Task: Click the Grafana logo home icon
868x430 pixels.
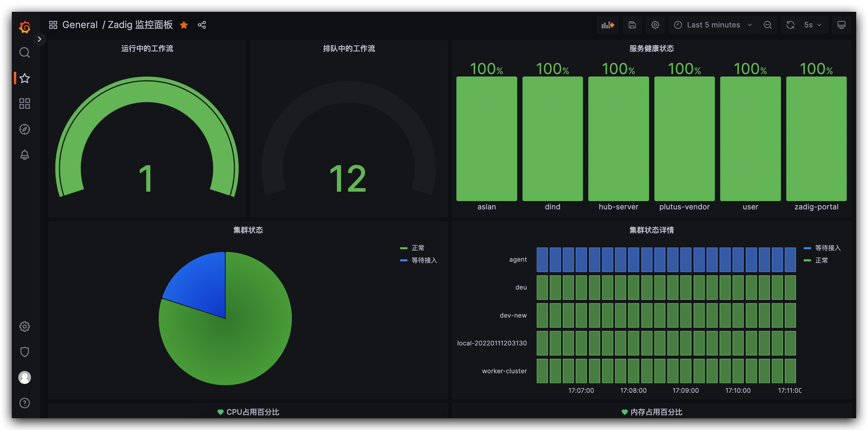Action: 24,27
